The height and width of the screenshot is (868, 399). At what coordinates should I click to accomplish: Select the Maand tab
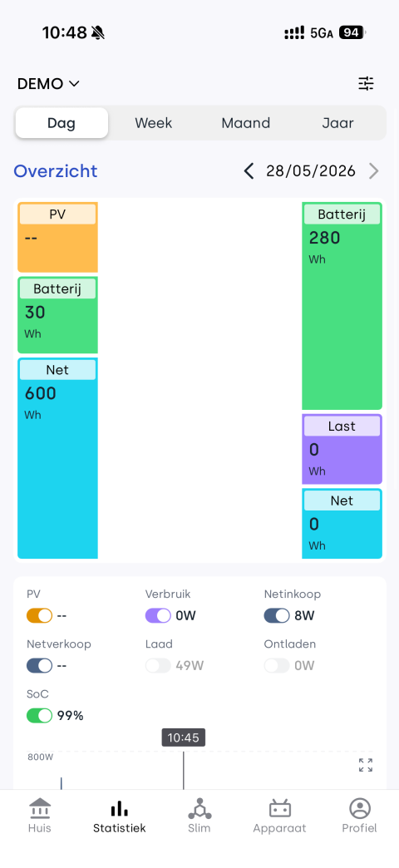click(x=246, y=123)
